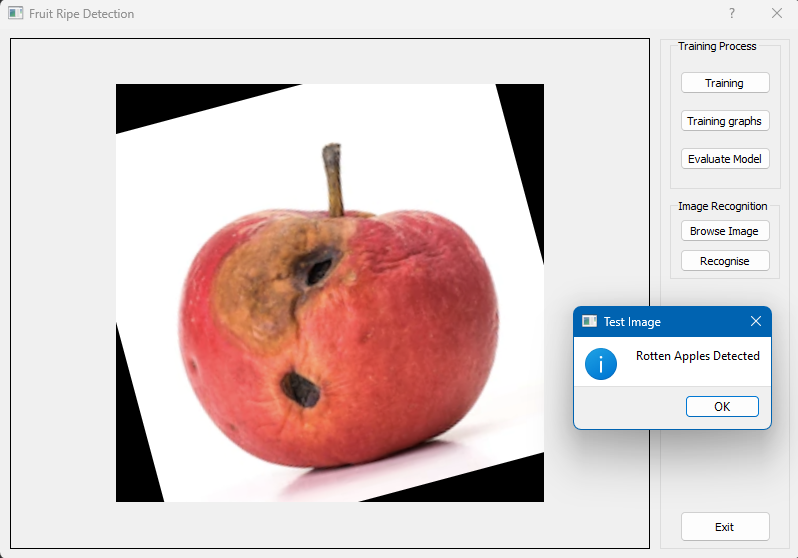Image resolution: width=798 pixels, height=558 pixels.
Task: Click the 'Rotten Apples Detected' message text
Action: click(698, 356)
